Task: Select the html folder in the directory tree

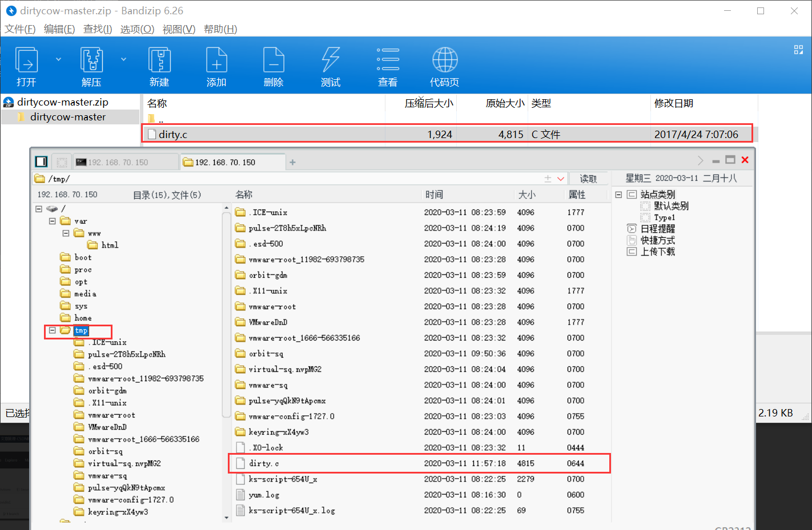Action: pos(110,245)
